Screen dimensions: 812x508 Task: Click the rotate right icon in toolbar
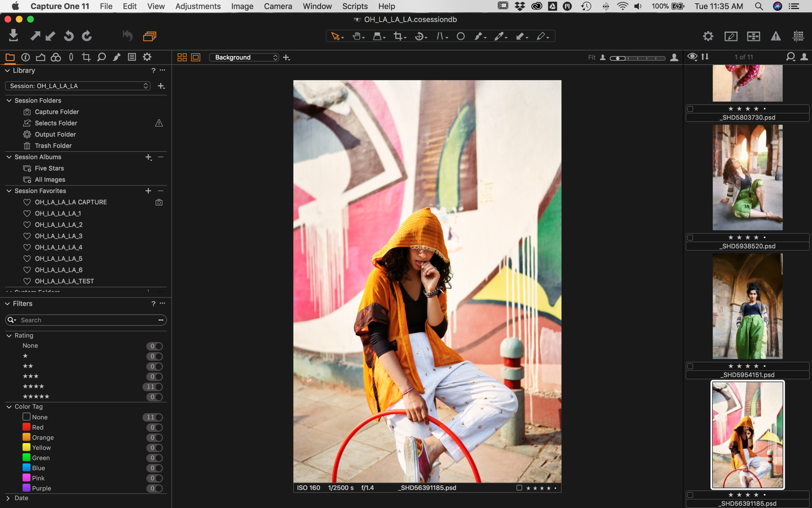pyautogui.click(x=87, y=36)
